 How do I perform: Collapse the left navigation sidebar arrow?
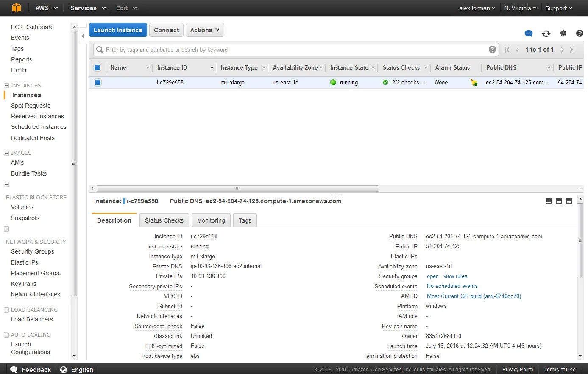(83, 36)
